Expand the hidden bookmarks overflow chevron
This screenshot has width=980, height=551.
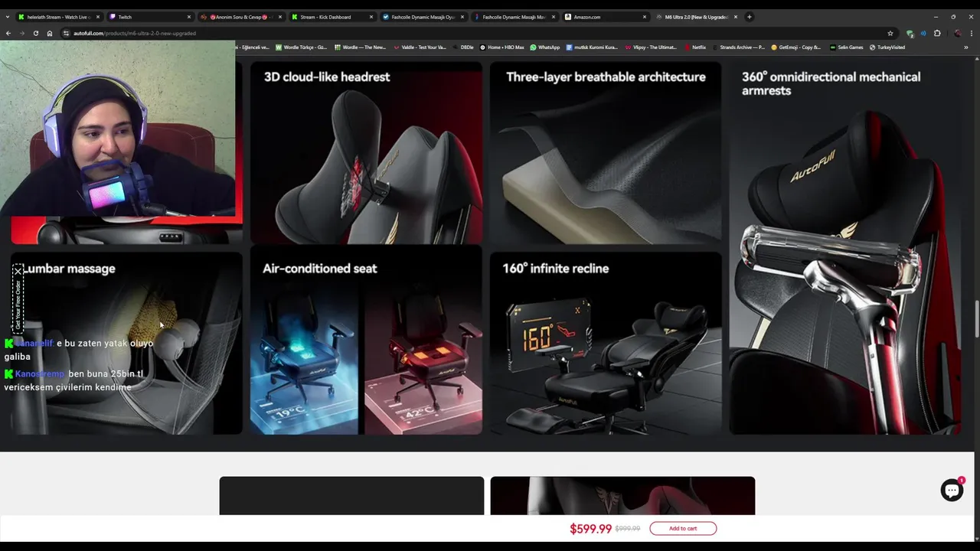[965, 47]
